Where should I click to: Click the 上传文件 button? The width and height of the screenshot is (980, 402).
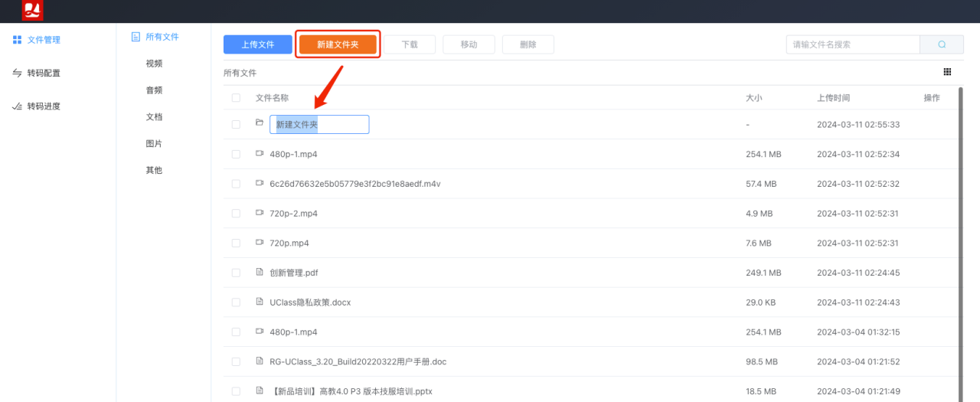(x=258, y=44)
